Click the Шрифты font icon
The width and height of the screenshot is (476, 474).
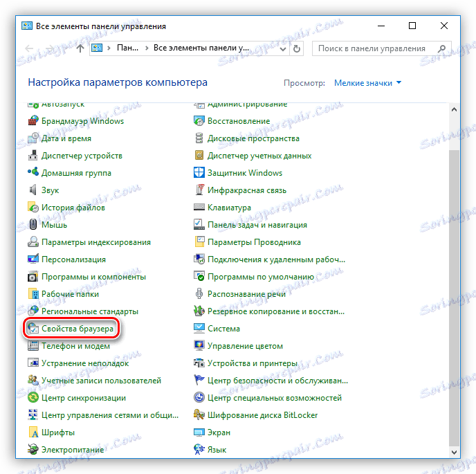coord(33,432)
